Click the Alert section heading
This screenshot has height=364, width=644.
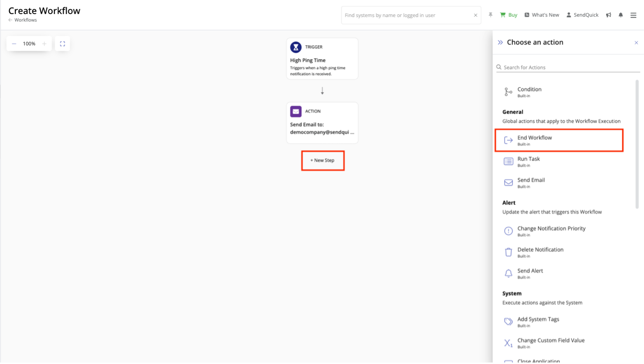tap(509, 203)
